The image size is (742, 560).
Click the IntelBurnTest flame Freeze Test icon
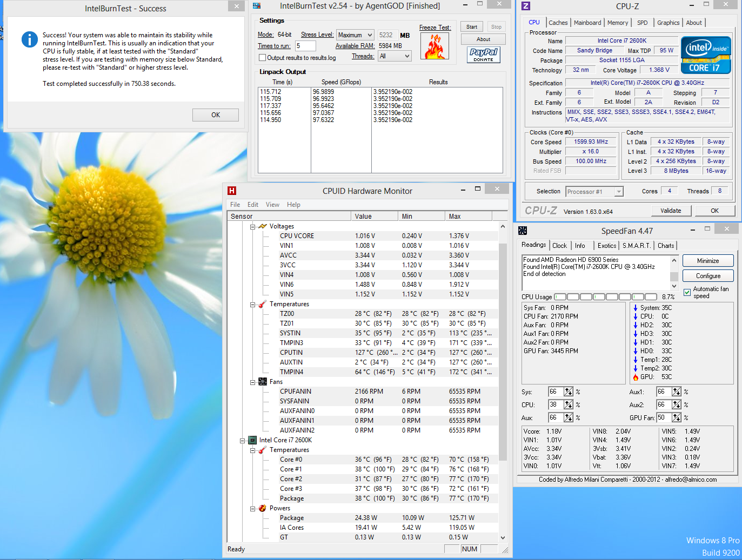tap(434, 46)
